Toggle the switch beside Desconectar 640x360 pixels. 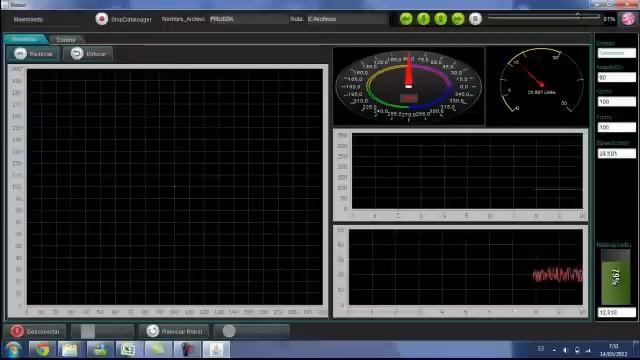pyautogui.click(x=102, y=331)
